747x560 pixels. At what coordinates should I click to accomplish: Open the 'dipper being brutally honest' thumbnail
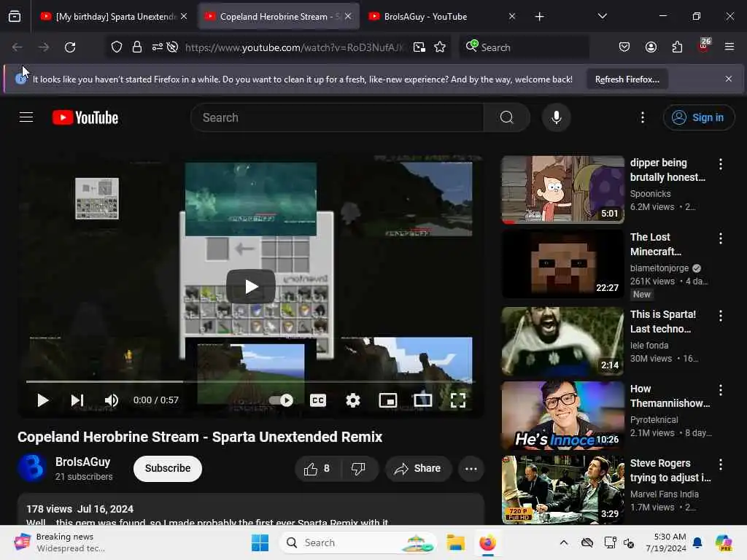[562, 190]
